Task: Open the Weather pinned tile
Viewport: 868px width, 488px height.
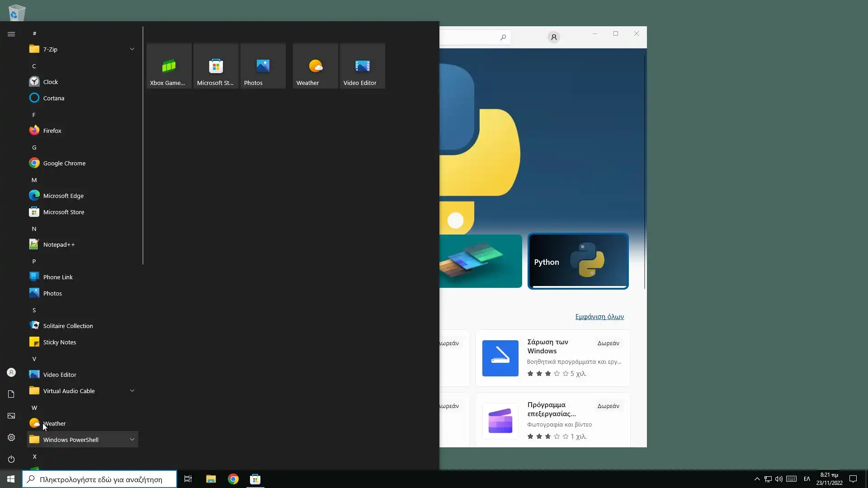Action: pos(315,66)
